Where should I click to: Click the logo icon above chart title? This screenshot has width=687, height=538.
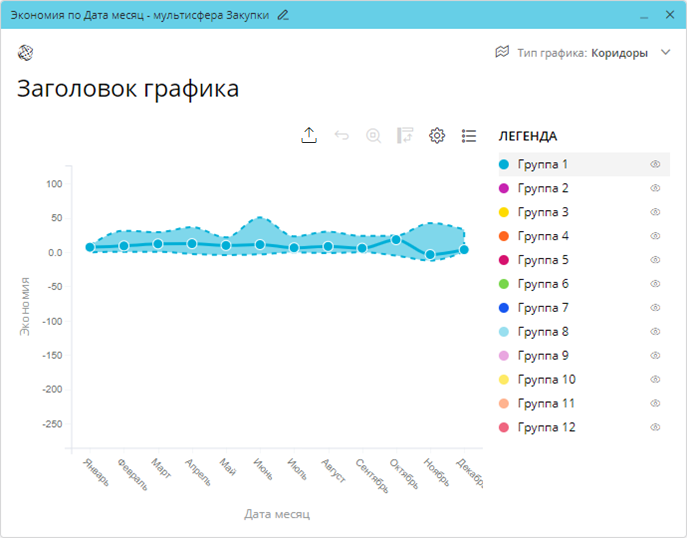26,53
